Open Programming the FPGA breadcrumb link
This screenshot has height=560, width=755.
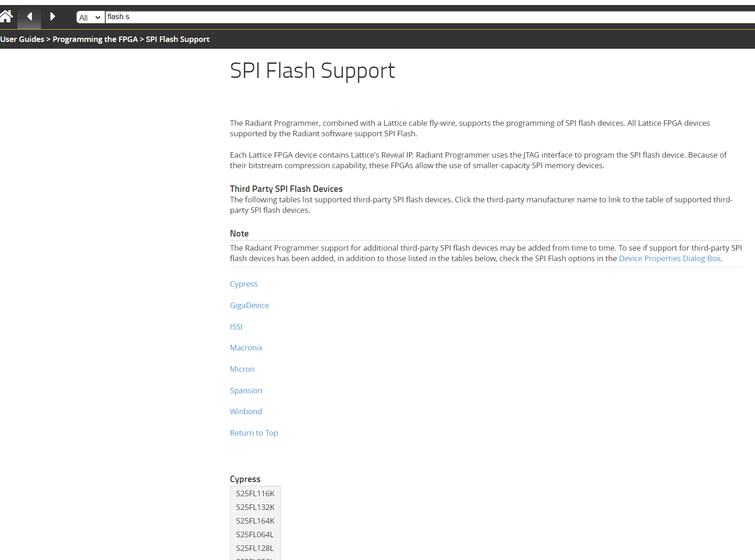point(95,39)
